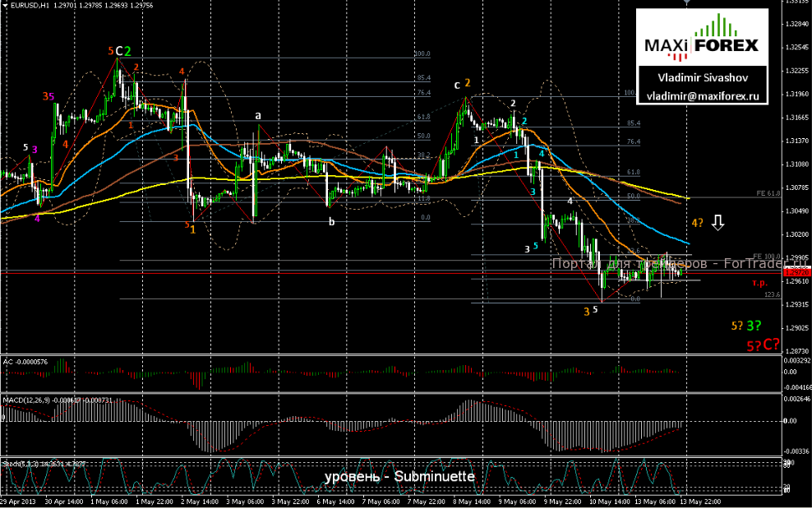
Task: Click the chart menu triangle beside EURUSD,H1
Action: (x=5, y=5)
